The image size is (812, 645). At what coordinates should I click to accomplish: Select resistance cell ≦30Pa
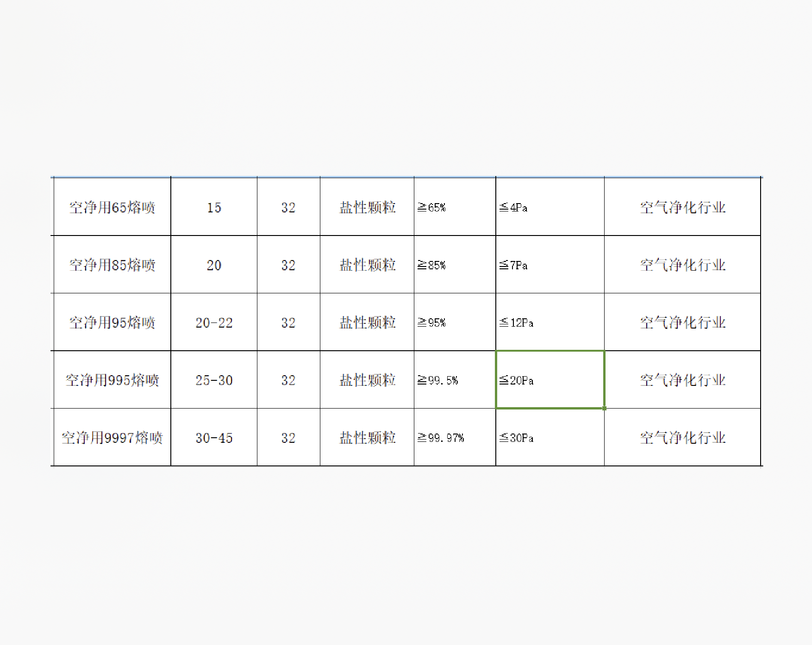point(550,437)
